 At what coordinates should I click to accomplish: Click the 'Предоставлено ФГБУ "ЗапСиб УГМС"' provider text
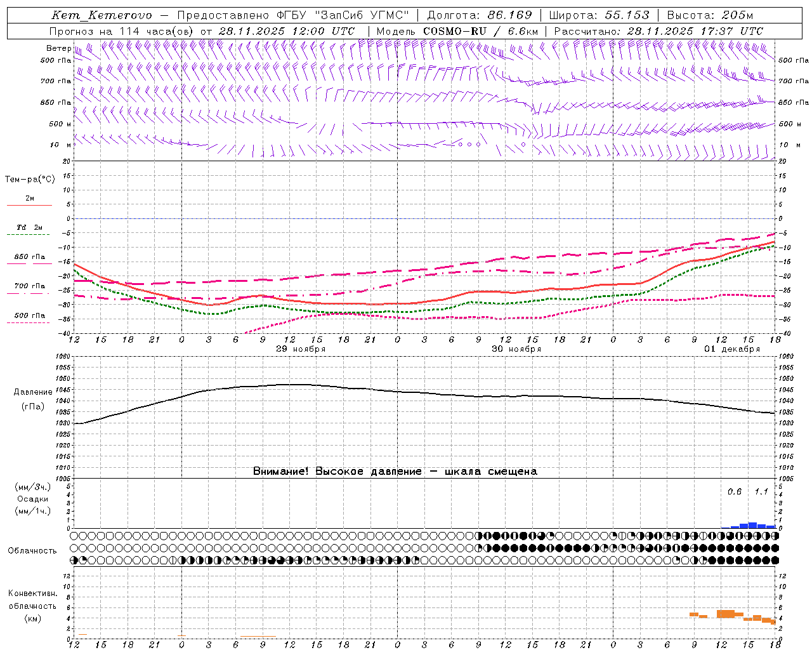[293, 15]
